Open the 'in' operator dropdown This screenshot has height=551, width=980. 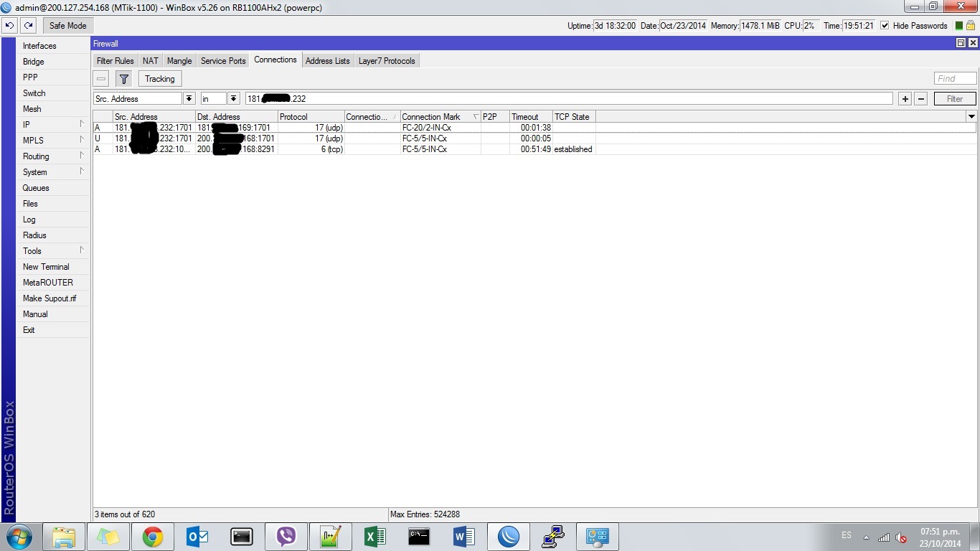click(x=234, y=99)
